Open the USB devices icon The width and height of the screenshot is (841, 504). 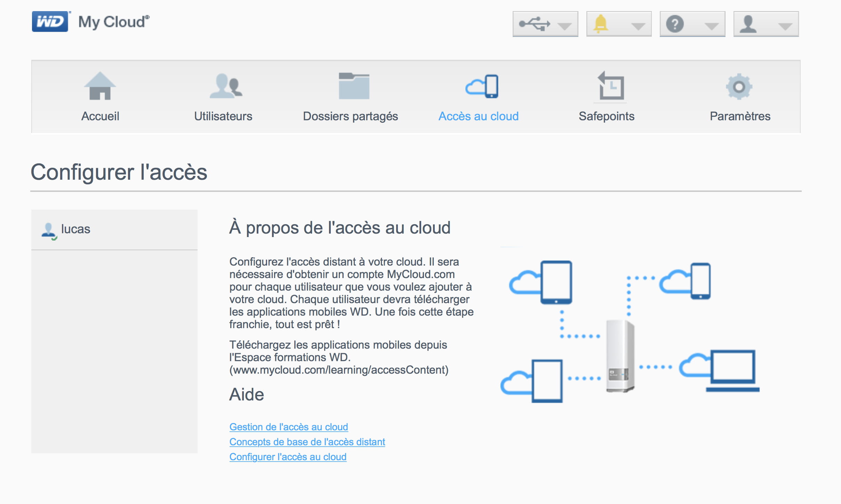535,24
